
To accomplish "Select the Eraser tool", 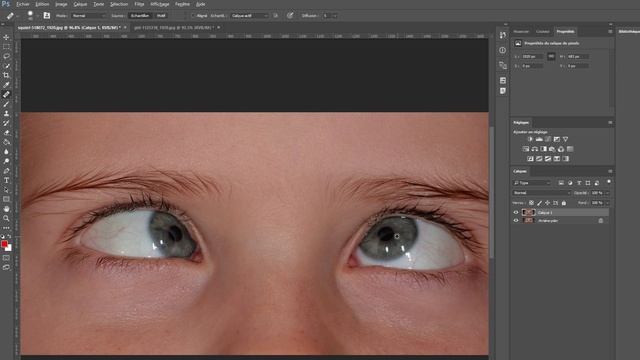I will click(6, 132).
